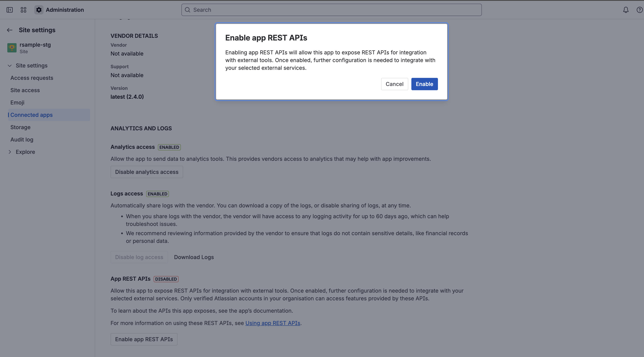Open the Using app REST APIs link
644x357 pixels.
tap(273, 323)
